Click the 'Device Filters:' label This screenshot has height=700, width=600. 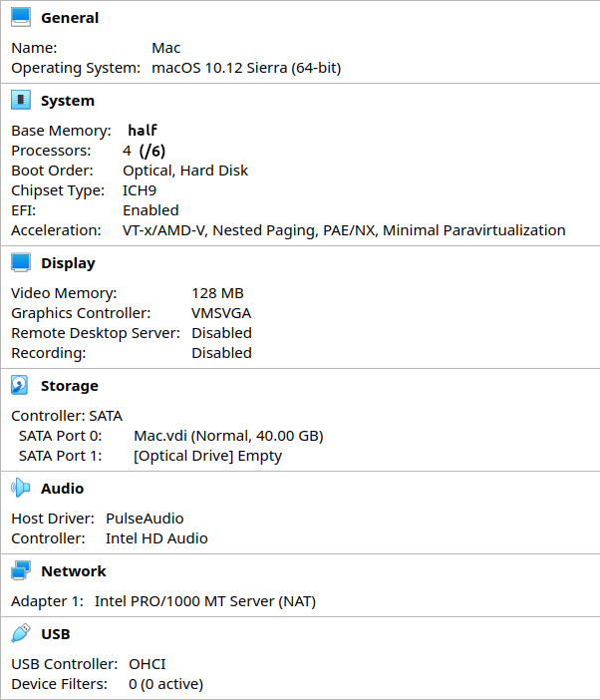click(x=60, y=684)
